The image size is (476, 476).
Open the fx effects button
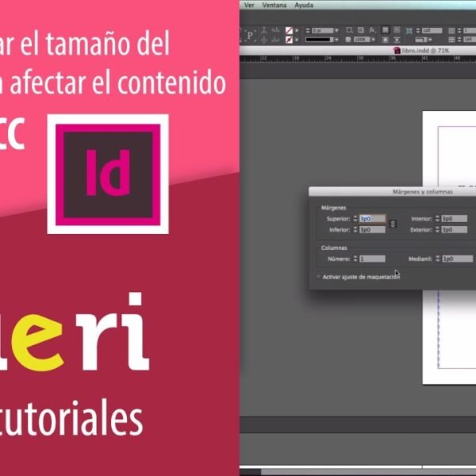pyautogui.click(x=373, y=30)
